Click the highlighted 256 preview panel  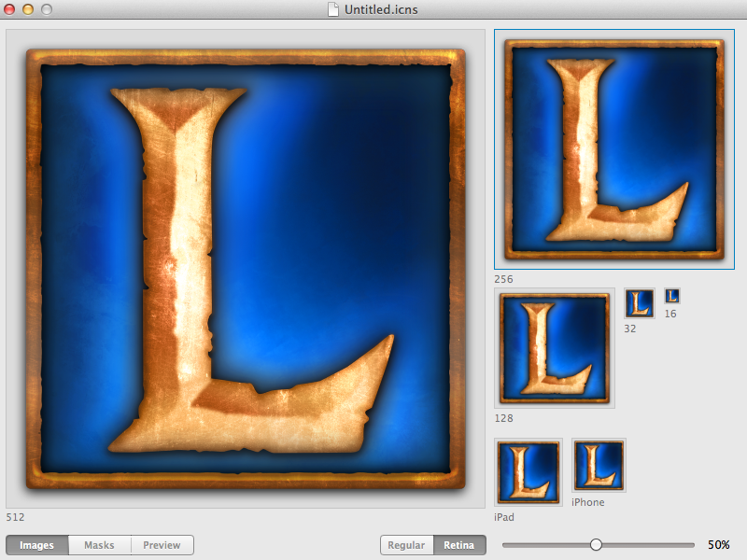[x=614, y=147]
